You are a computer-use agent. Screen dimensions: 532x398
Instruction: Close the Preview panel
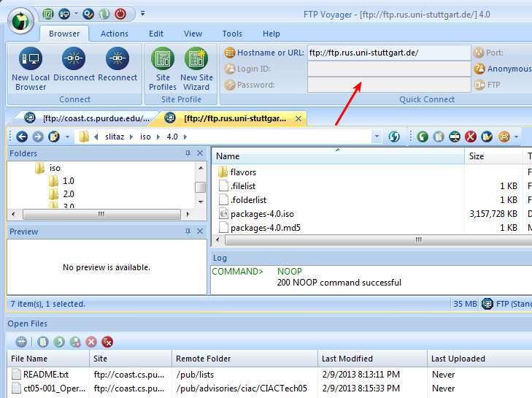pyautogui.click(x=200, y=231)
